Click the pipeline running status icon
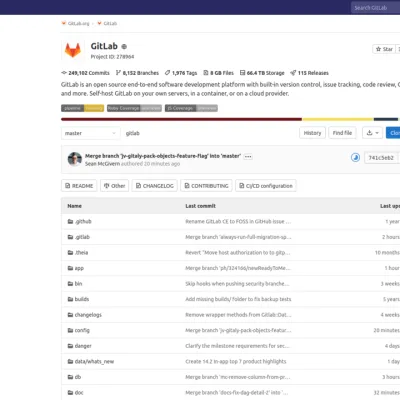 click(x=355, y=157)
